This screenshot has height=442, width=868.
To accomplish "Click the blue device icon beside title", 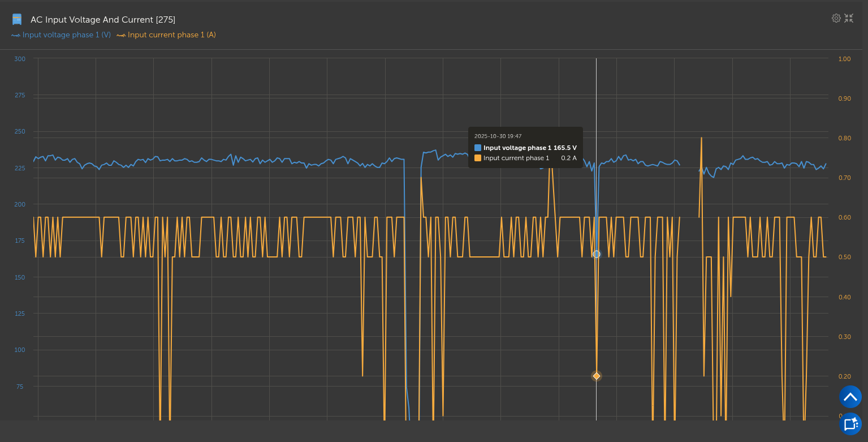I will (x=17, y=20).
